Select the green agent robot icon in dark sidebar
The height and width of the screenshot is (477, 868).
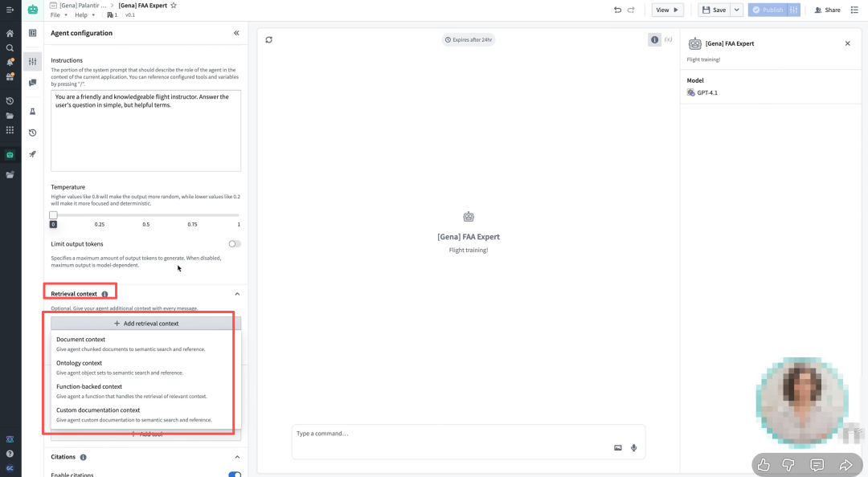(x=10, y=155)
